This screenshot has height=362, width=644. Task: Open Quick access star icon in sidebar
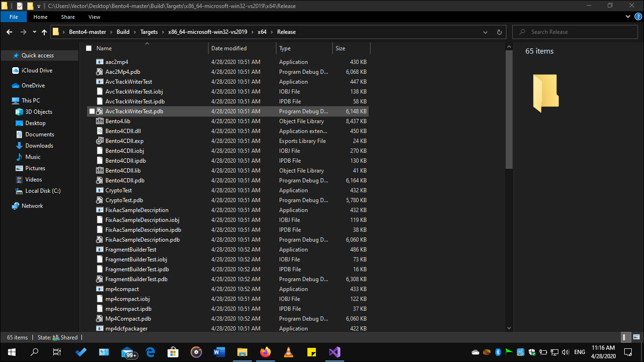pos(16,55)
